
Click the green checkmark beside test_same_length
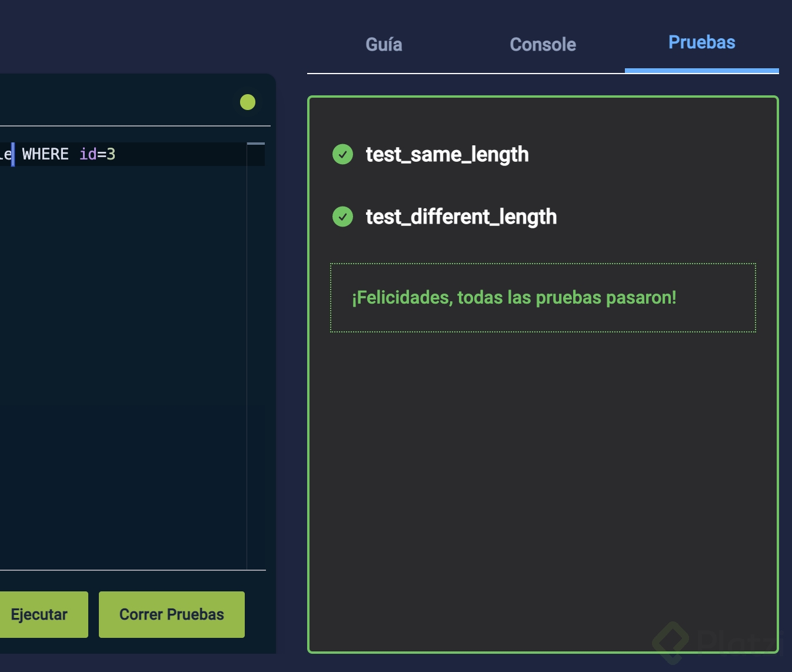(343, 154)
